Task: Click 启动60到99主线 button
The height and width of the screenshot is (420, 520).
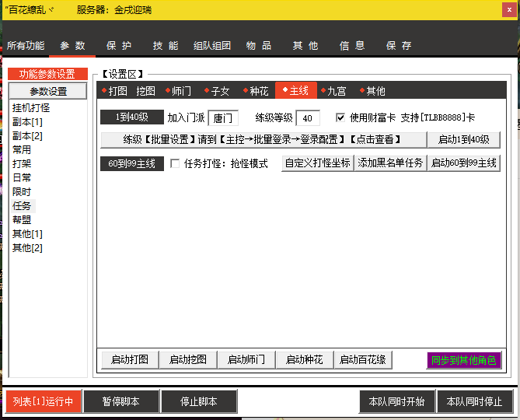Action: pyautogui.click(x=463, y=163)
